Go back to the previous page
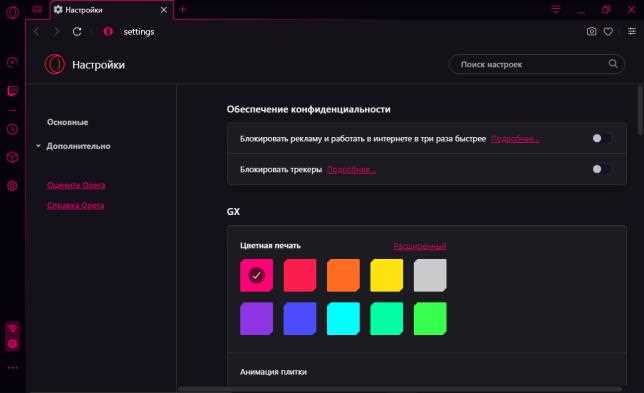Screen dimensions: 644x393 (36, 32)
